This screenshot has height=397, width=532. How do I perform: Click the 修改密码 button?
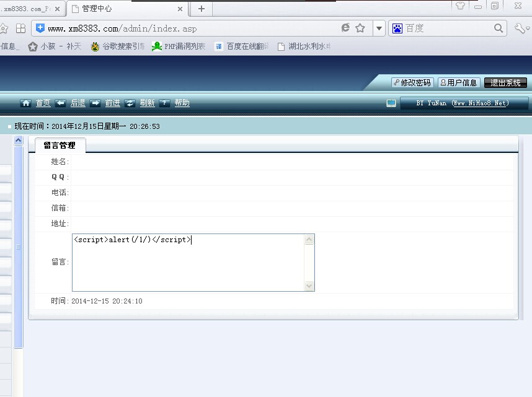tap(412, 83)
